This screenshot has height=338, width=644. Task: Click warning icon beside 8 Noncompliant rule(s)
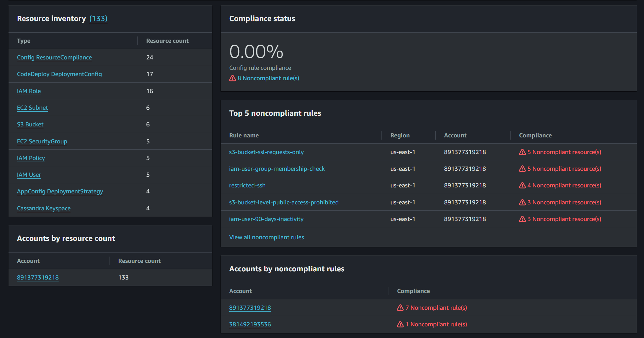pos(232,78)
